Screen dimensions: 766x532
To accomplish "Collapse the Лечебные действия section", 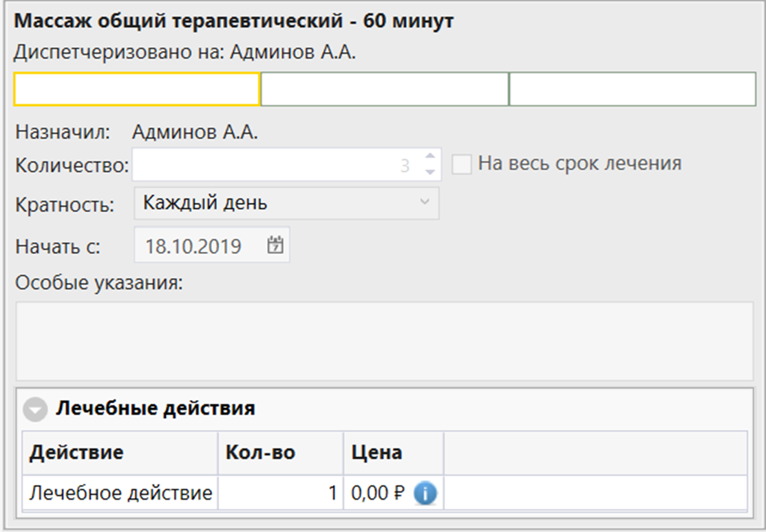I will [x=34, y=409].
